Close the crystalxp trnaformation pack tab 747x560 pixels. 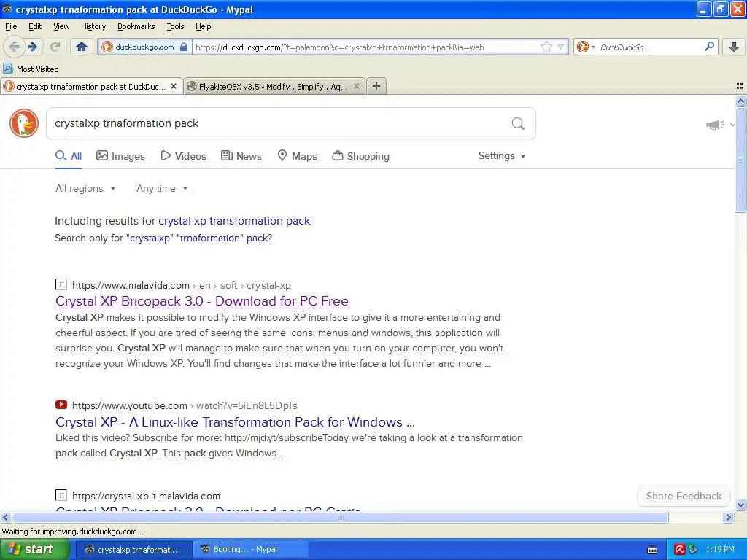[x=174, y=86]
